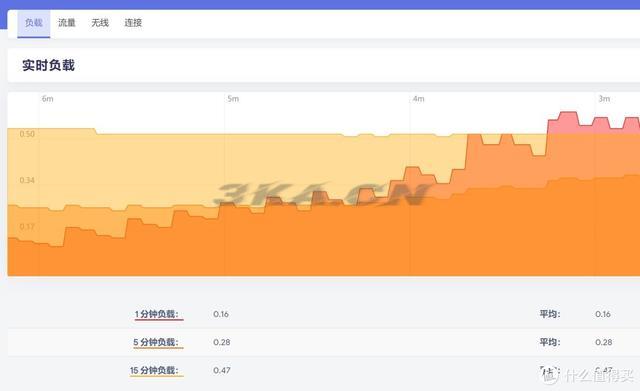The height and width of the screenshot is (391, 640).
Task: Click 平均 label in the 1 分钟负载 row
Action: pyautogui.click(x=550, y=314)
